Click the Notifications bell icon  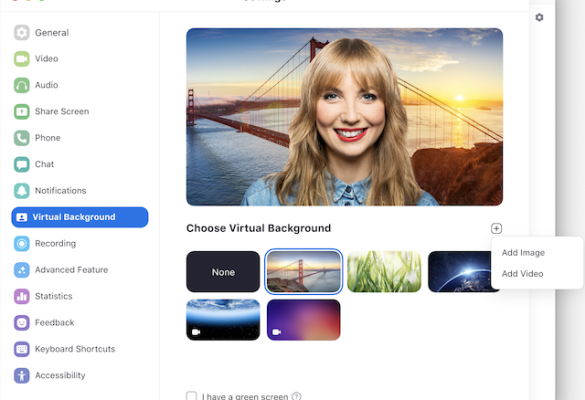[x=22, y=191]
